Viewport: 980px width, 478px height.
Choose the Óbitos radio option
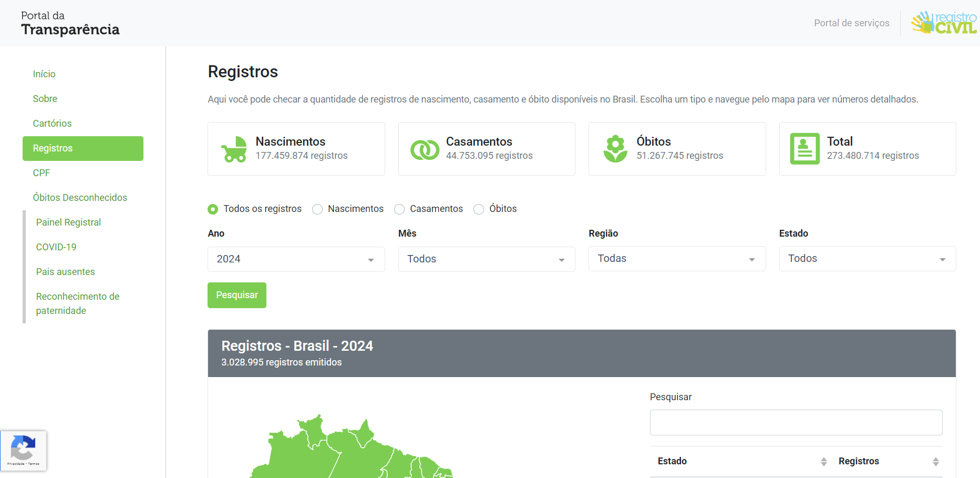[x=479, y=209]
